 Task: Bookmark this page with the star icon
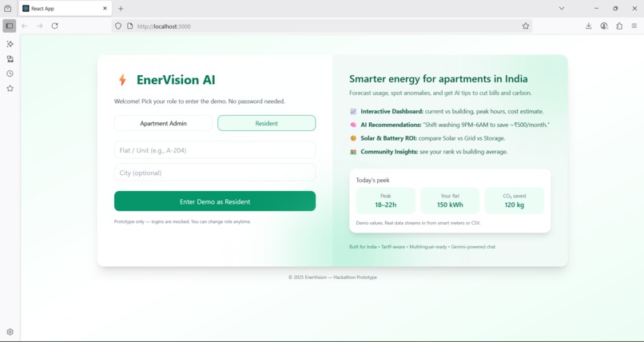526,26
